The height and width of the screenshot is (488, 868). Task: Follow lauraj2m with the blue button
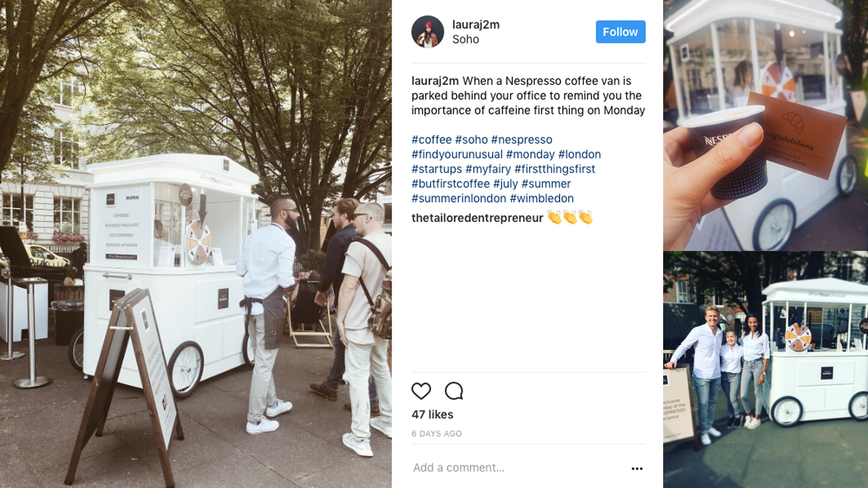[620, 32]
